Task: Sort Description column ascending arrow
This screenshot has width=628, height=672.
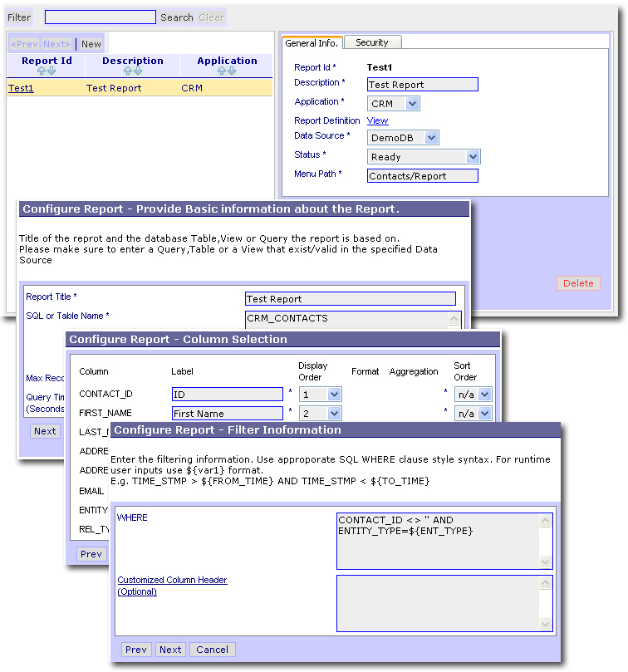Action: [127, 71]
